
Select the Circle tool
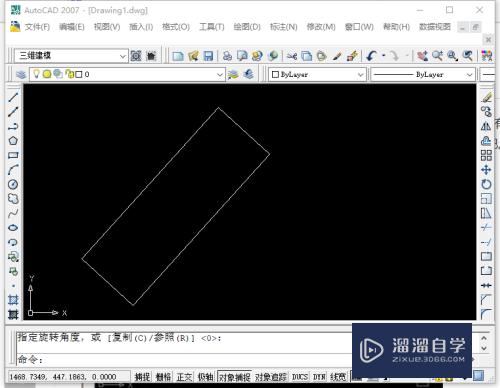[x=13, y=184]
